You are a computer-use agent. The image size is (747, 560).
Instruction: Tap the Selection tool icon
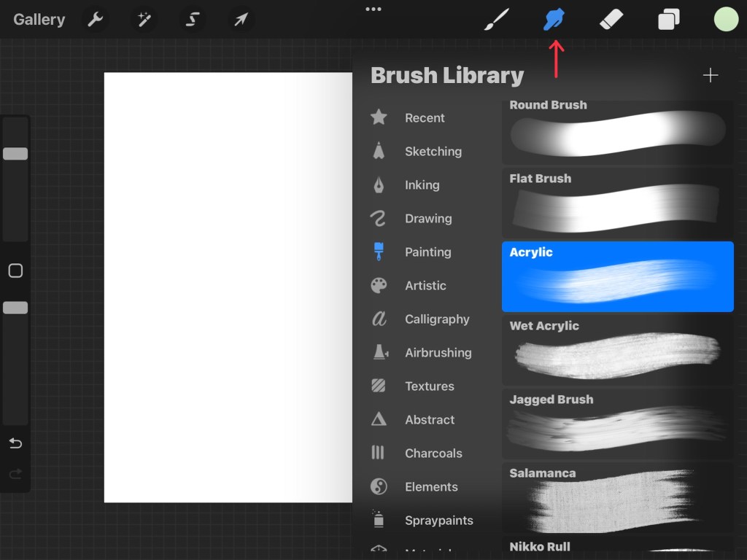coord(193,20)
